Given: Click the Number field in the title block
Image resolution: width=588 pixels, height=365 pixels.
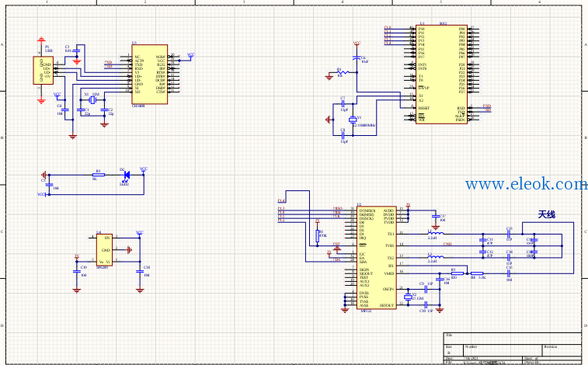Looking at the screenshot, I should coord(503,350).
